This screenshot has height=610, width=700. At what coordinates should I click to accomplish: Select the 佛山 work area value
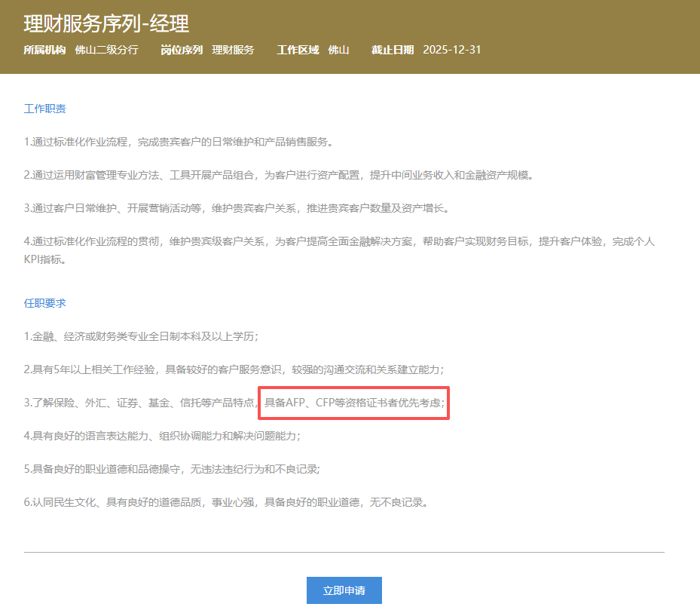pos(338,50)
